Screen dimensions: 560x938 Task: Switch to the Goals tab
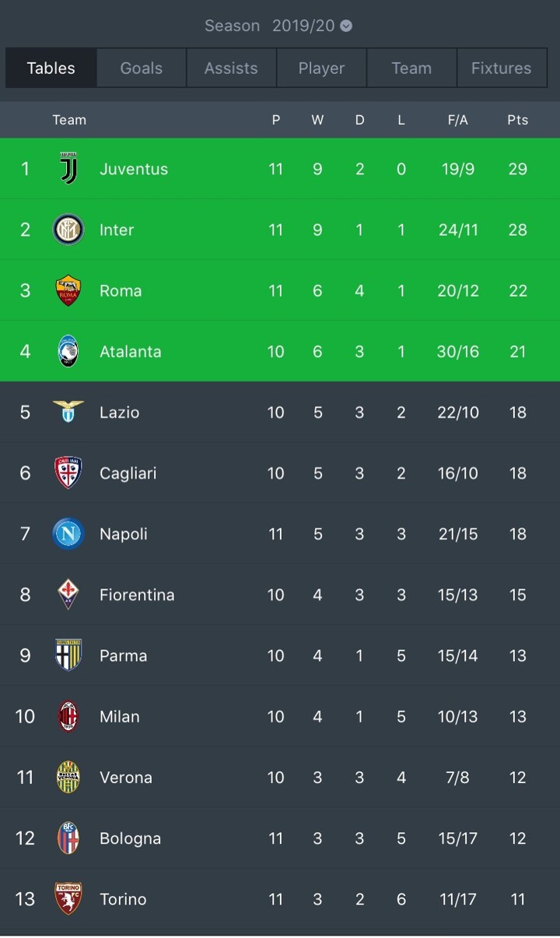coord(142,68)
